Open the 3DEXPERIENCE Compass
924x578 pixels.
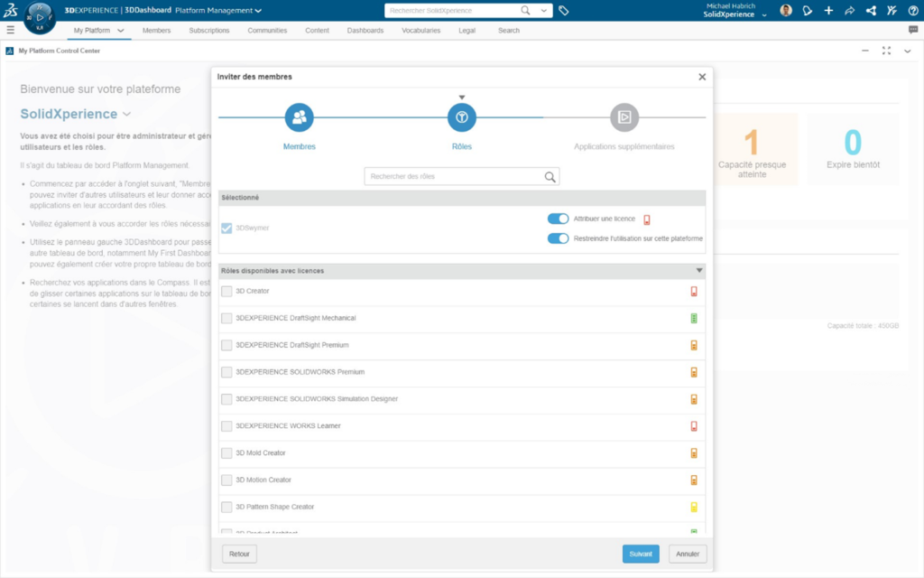click(x=40, y=18)
